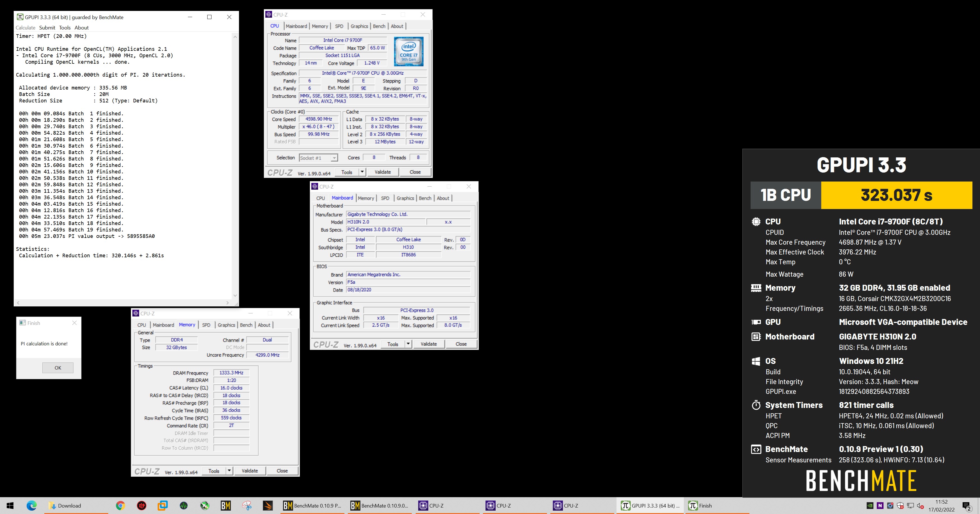This screenshot has width=980, height=514.
Task: Open the notification center icon
Action: coord(967,506)
